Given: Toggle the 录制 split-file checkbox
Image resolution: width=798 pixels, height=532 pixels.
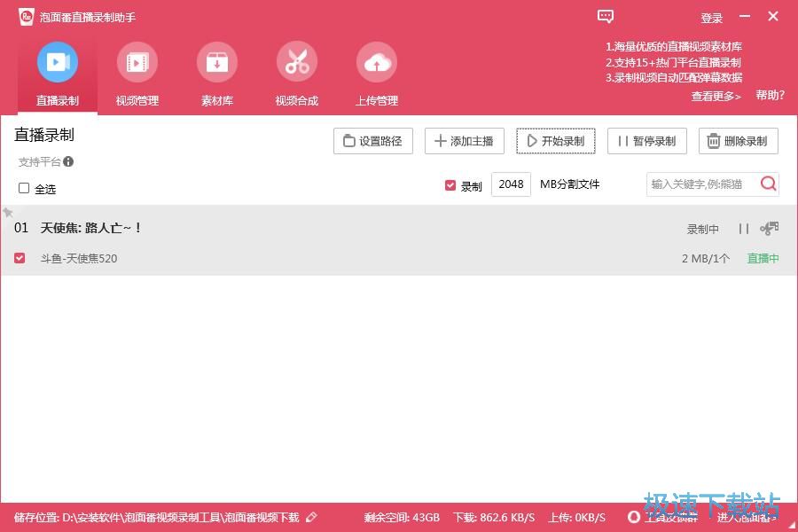Looking at the screenshot, I should coord(450,185).
